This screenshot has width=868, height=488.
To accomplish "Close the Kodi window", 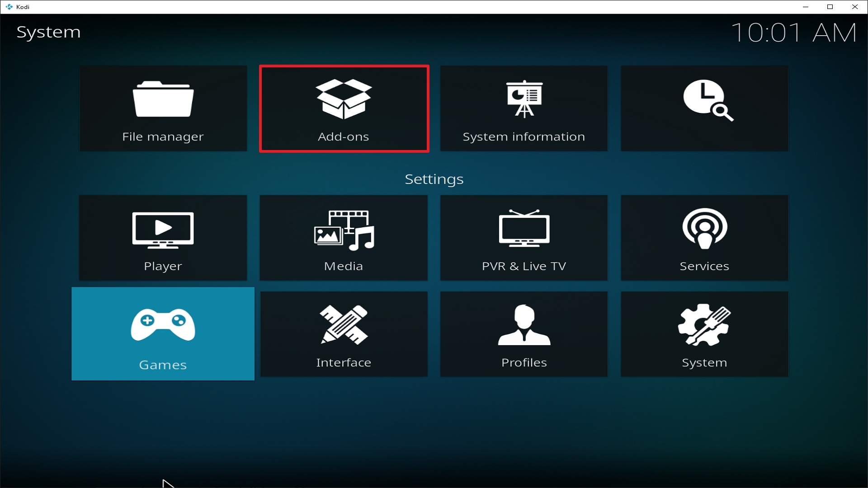I will coord(855,7).
